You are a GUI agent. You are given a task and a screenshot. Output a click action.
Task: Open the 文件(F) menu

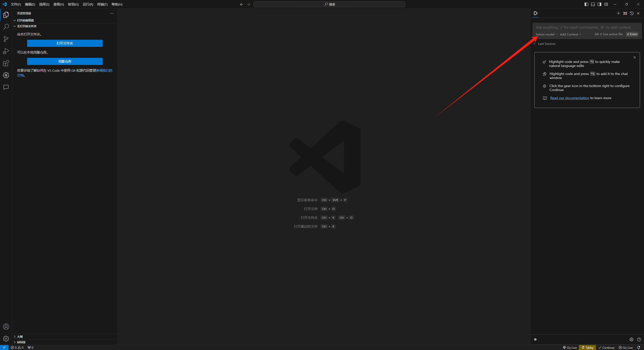coord(16,4)
